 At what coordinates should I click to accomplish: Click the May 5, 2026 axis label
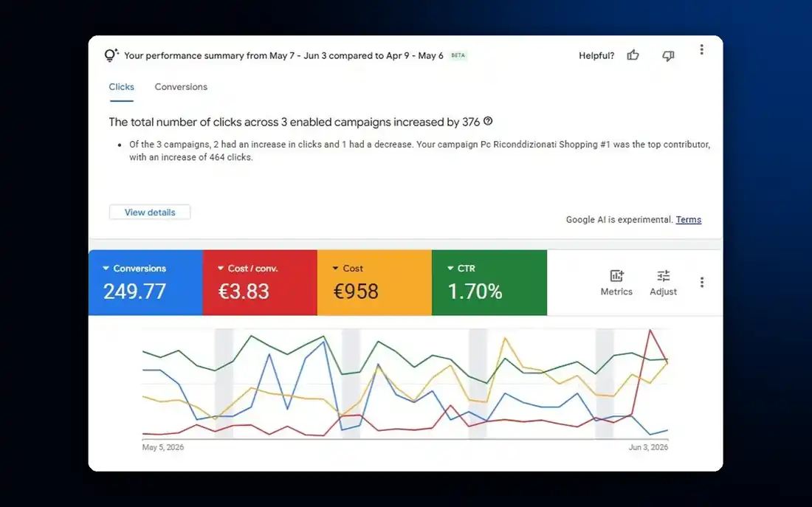162,447
